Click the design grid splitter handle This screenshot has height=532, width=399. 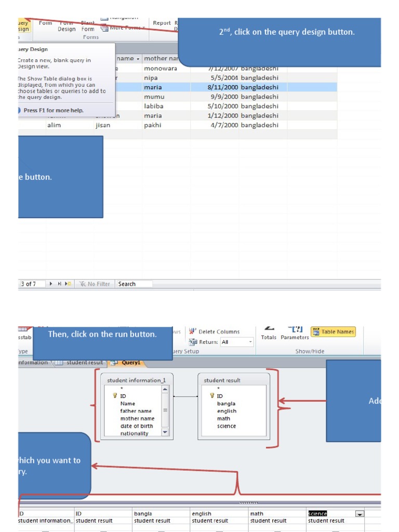point(248,502)
